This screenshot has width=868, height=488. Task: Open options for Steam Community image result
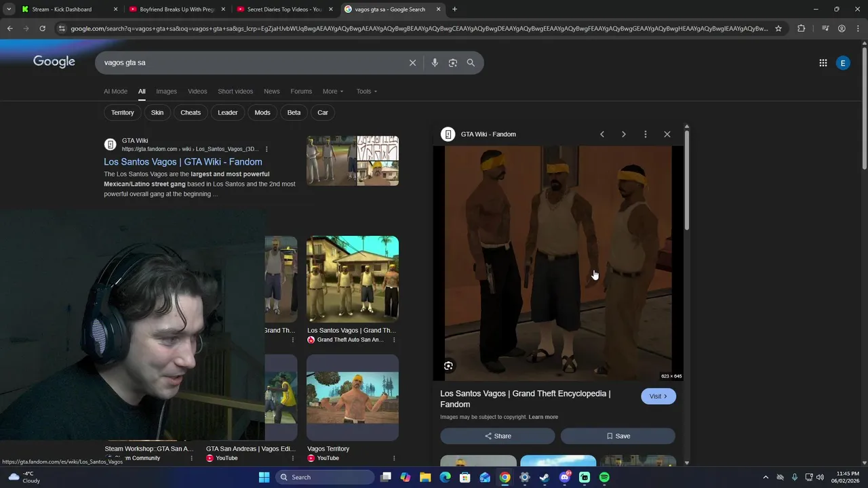pos(191,458)
